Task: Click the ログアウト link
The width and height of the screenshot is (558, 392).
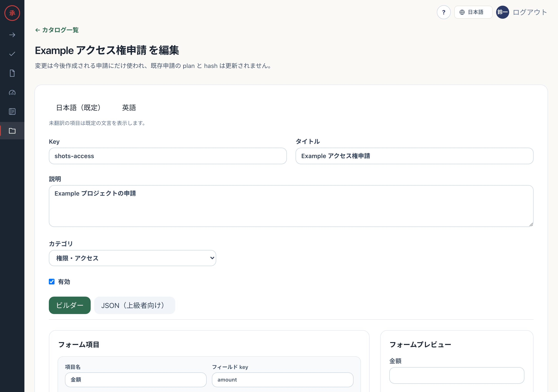Action: coord(530,12)
